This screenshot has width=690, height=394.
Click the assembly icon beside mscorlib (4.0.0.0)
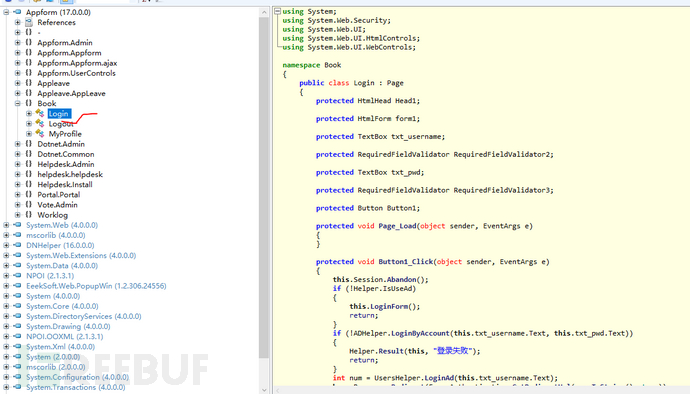(x=17, y=235)
